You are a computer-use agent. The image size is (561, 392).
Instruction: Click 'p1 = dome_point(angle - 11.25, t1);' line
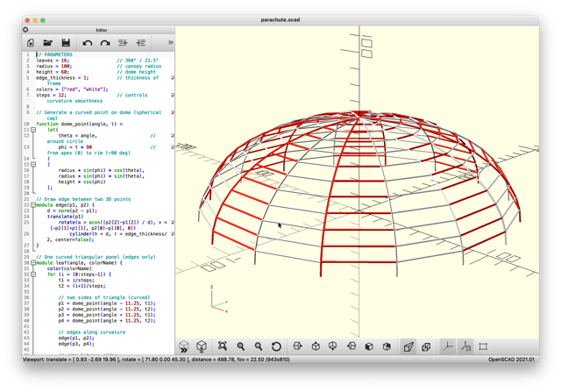(107, 303)
